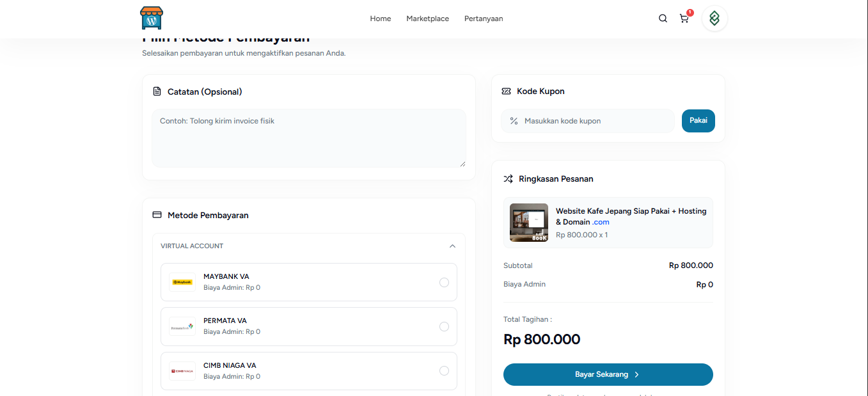Open the search icon in header

click(x=663, y=19)
